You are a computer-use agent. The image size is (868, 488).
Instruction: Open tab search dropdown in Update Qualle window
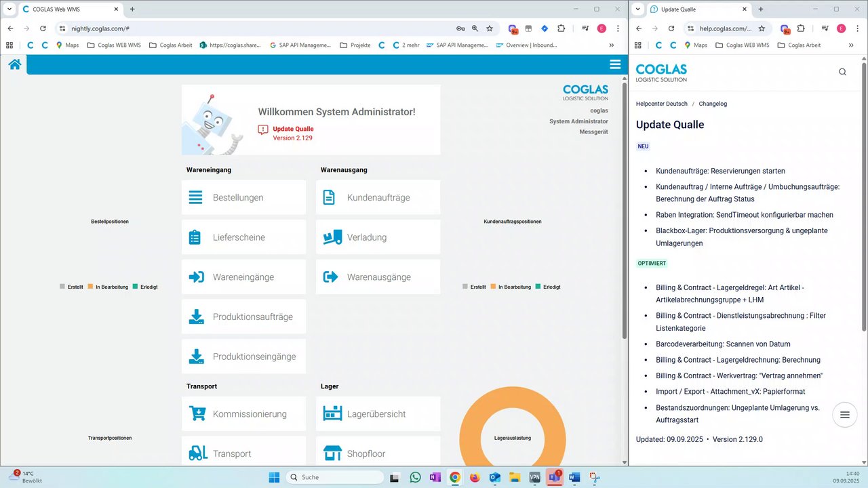click(638, 9)
